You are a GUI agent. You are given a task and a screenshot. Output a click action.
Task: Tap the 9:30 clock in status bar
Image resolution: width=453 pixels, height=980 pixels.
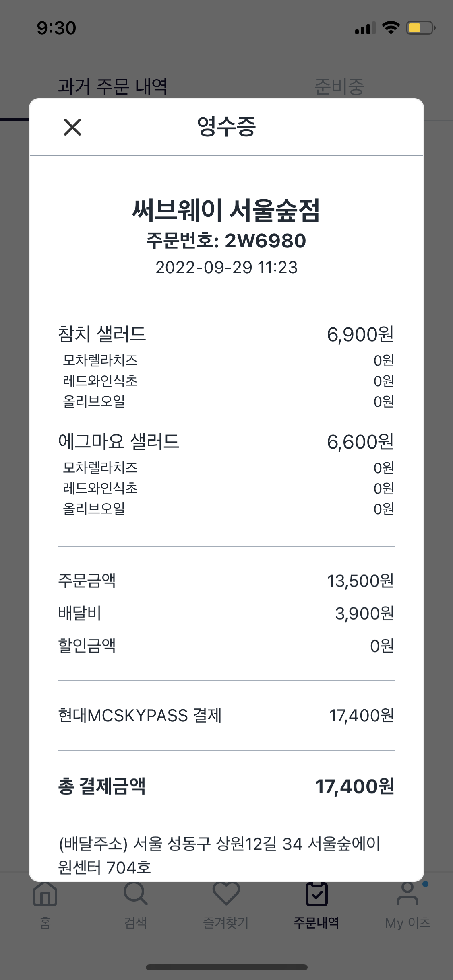[x=56, y=28]
